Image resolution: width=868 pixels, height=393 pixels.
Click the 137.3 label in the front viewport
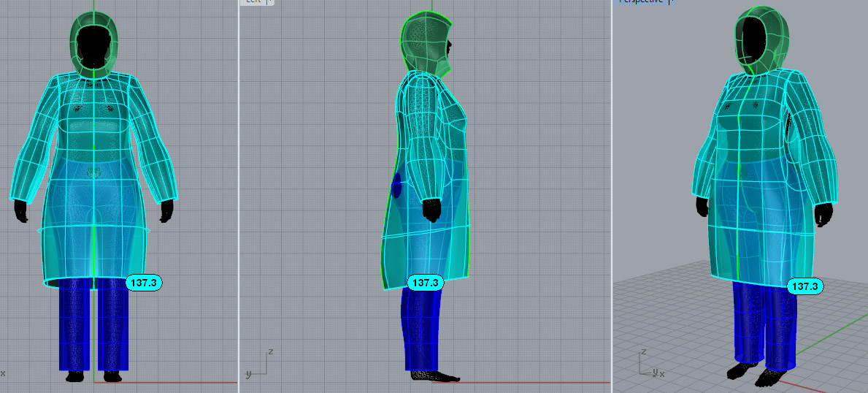(144, 283)
